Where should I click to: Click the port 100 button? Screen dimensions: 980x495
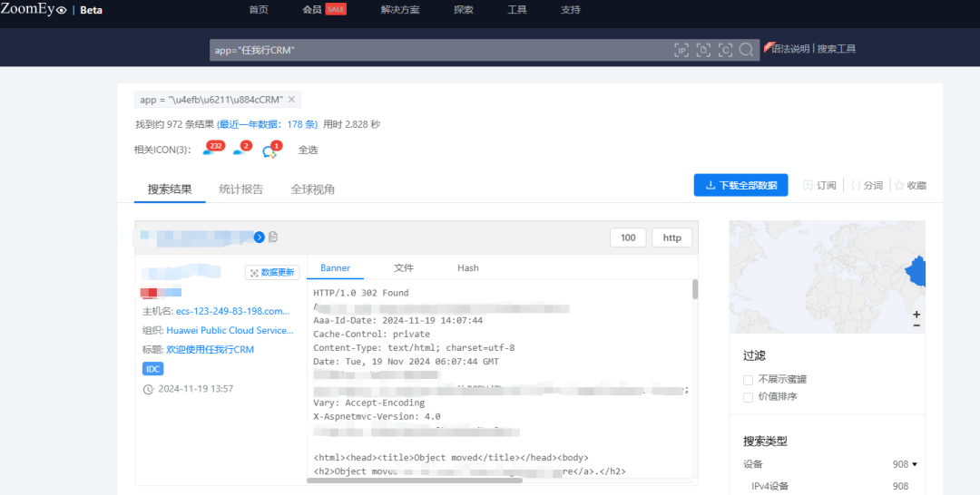628,238
